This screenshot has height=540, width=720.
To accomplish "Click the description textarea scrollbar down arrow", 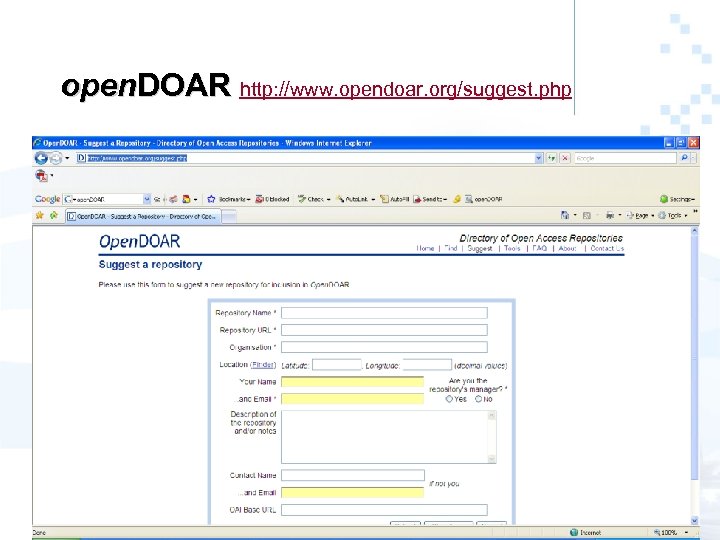I will pyautogui.click(x=492, y=459).
